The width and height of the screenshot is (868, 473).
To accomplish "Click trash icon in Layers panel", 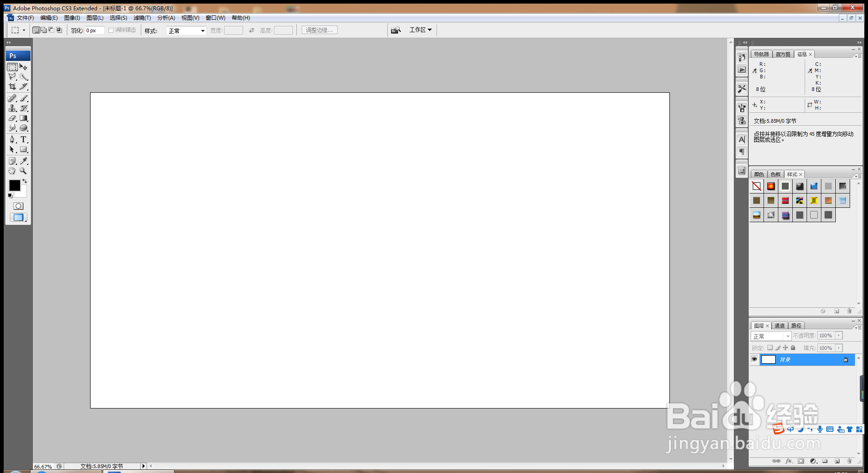I will tap(849, 461).
